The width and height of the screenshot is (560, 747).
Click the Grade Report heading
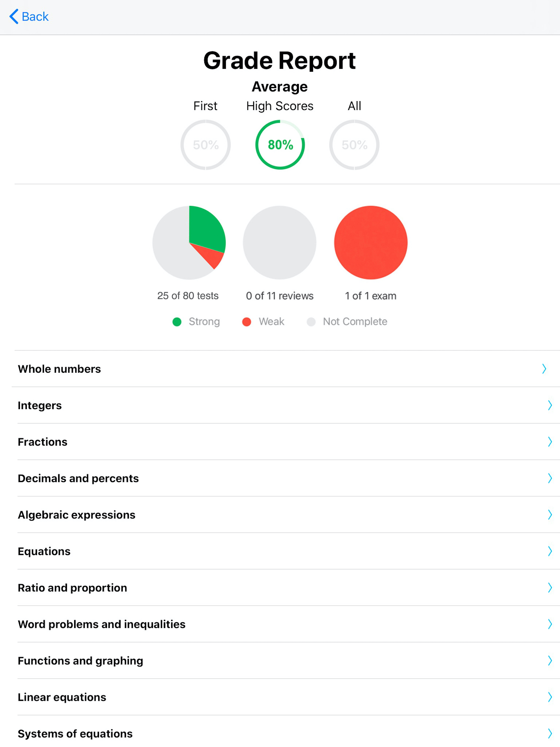coord(280,61)
